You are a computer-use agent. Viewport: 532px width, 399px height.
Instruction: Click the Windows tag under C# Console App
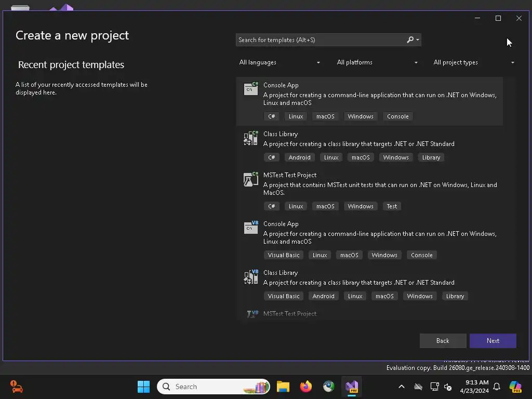(361, 116)
